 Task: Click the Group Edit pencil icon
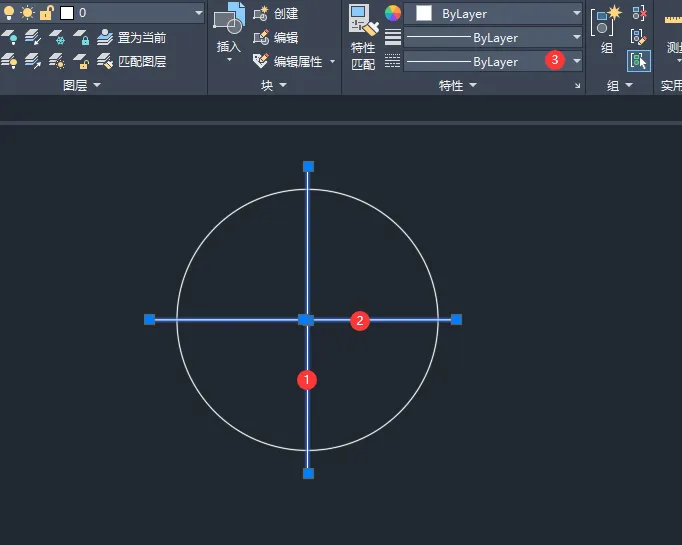(639, 37)
